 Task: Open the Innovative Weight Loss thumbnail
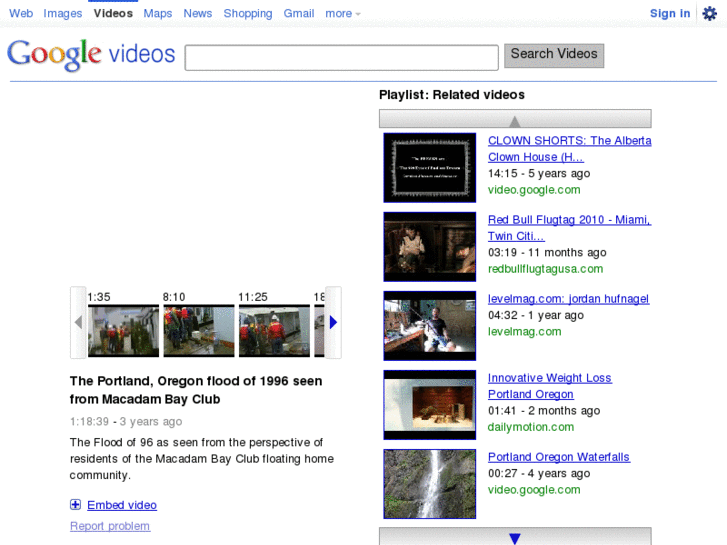coord(430,405)
